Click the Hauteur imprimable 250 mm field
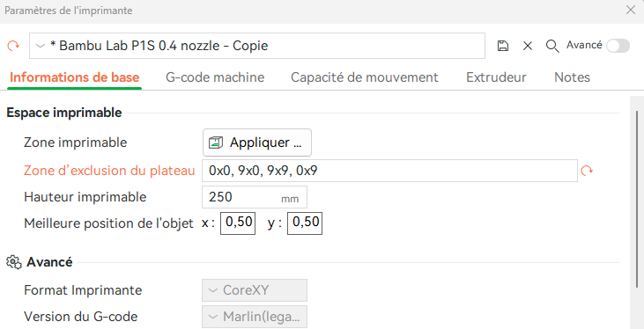 [255, 197]
